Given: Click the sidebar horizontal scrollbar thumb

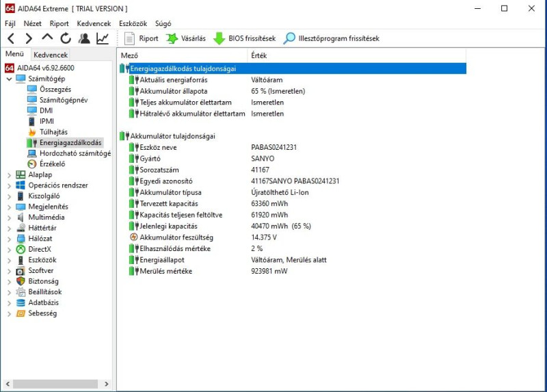Looking at the screenshot, I should click(x=55, y=384).
